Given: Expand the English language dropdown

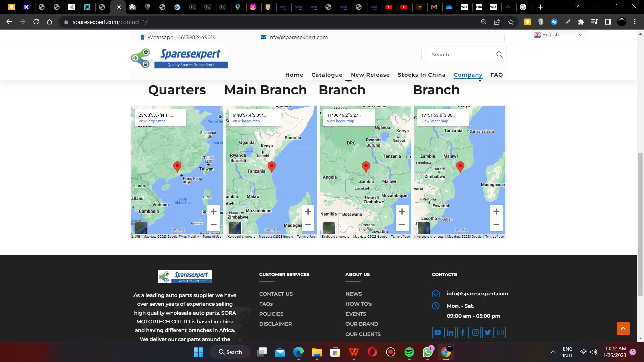Looking at the screenshot, I should [558, 35].
